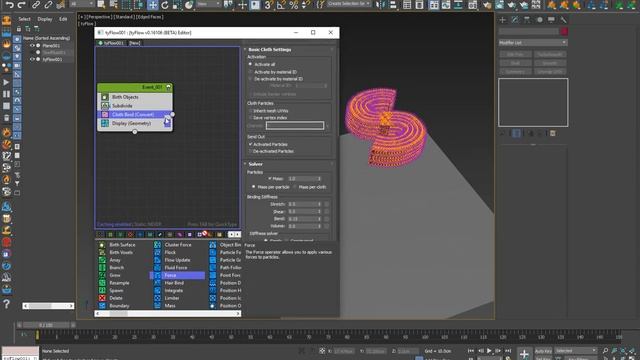Toggle the 3D Snaps icon

(268, 5)
